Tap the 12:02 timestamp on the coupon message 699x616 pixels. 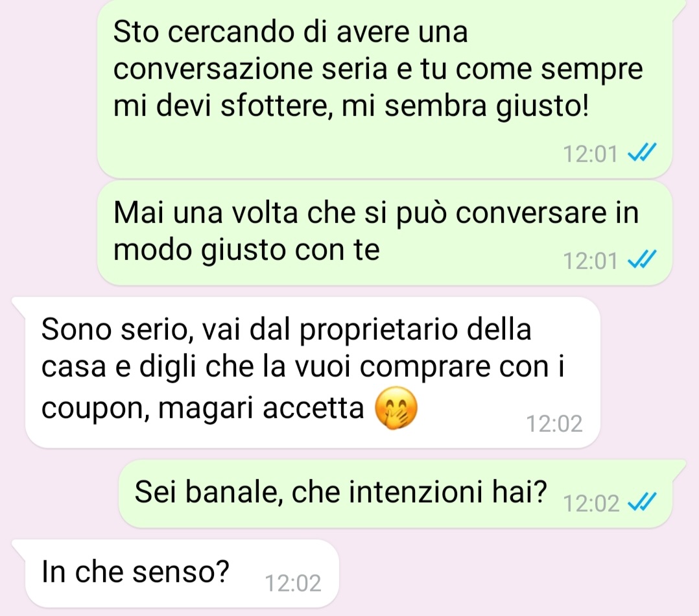554,423
